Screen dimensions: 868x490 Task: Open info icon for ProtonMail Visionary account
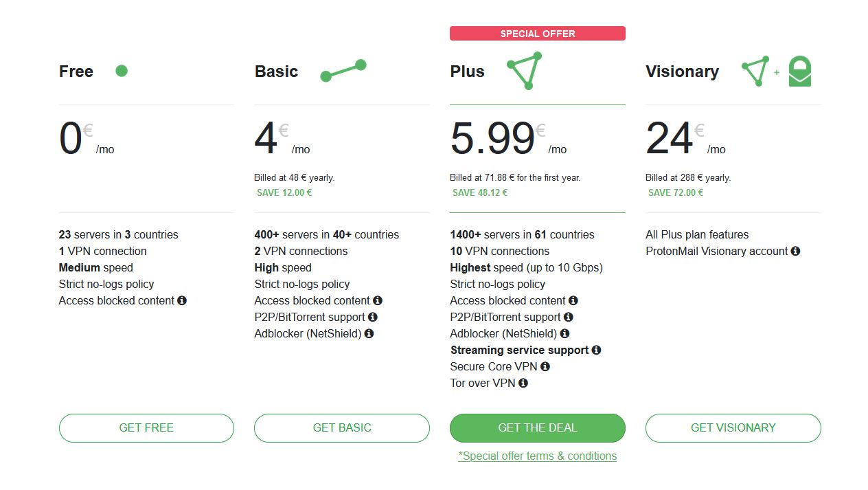[x=795, y=251]
